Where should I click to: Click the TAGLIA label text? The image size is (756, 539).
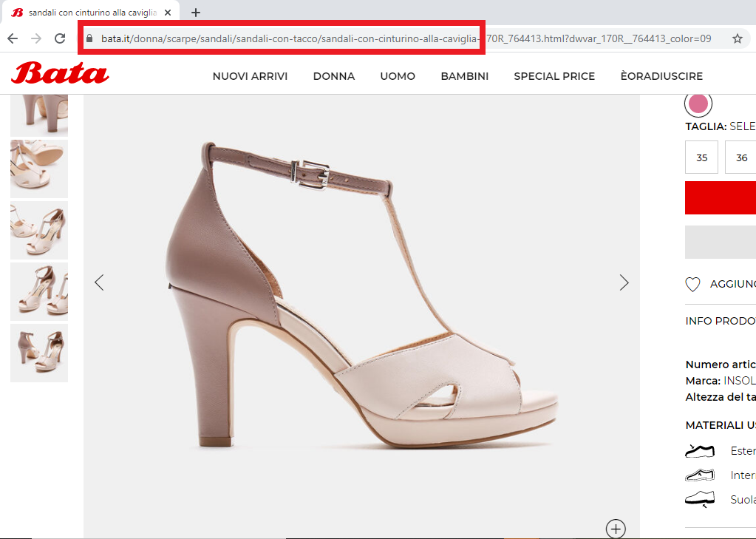tap(706, 126)
